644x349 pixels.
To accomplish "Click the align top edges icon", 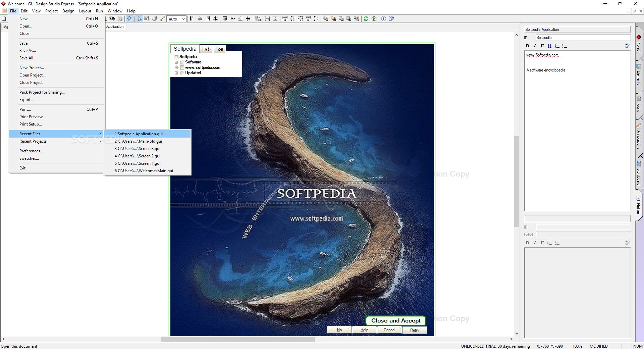I will [225, 19].
